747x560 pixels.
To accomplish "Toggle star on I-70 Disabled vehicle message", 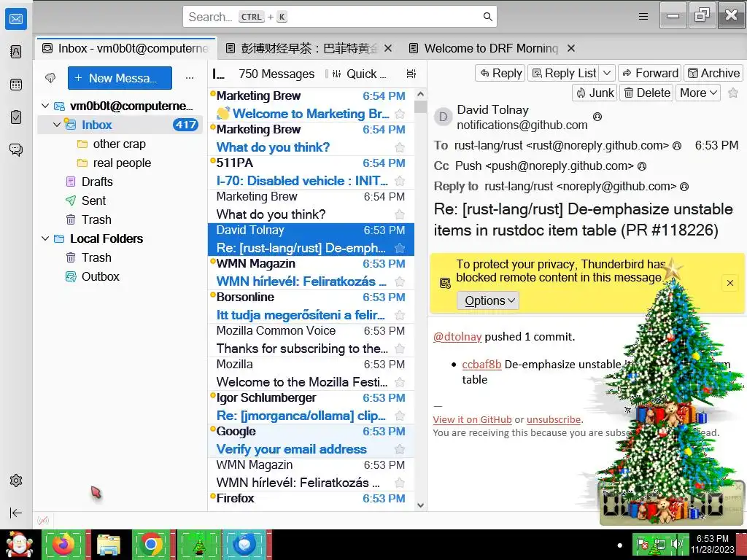I will click(400, 181).
